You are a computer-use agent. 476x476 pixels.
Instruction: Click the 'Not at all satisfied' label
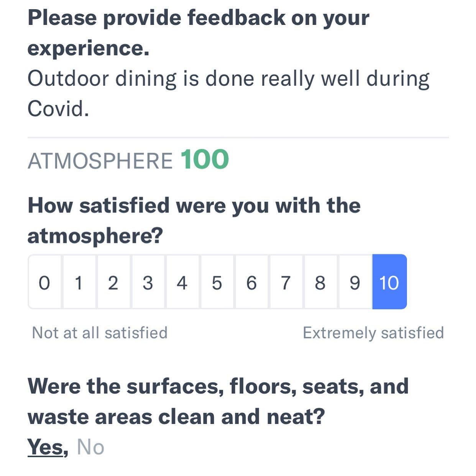[x=100, y=333]
